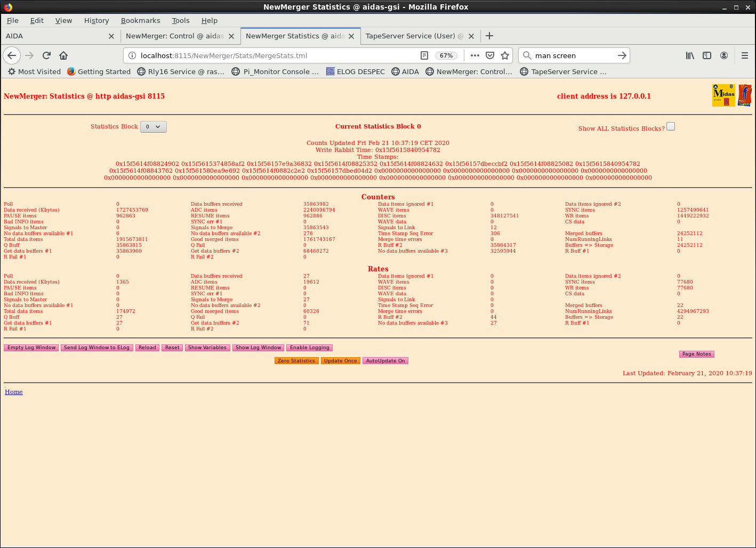Image resolution: width=756 pixels, height=548 pixels.
Task: Click the 67% zoom level indicator
Action: (446, 55)
